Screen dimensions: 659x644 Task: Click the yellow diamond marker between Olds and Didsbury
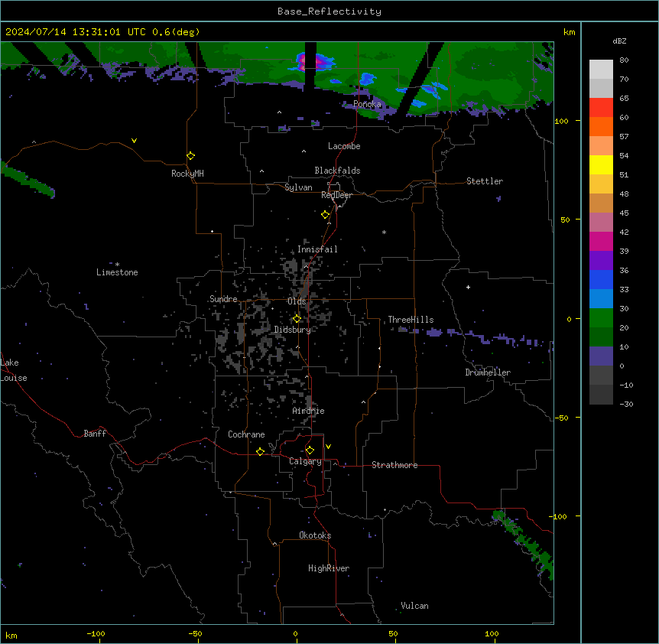297,319
